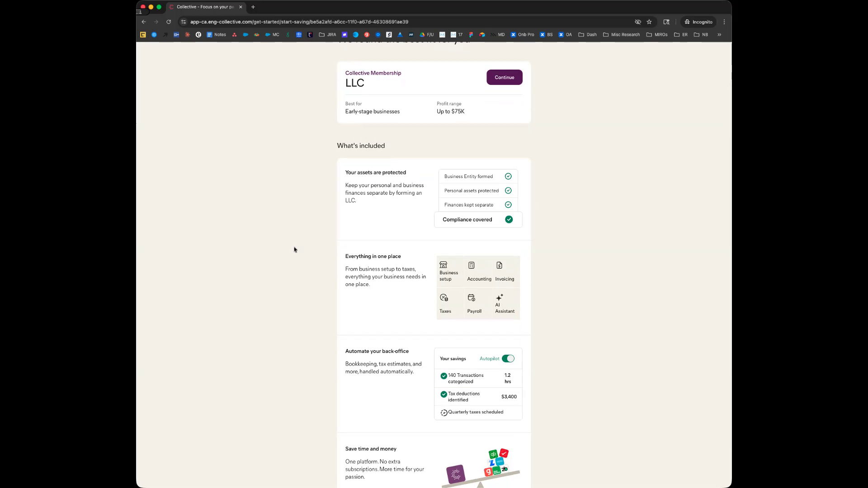The width and height of the screenshot is (868, 488).
Task: Show more bookmarks with overflow chevron
Action: tap(719, 34)
